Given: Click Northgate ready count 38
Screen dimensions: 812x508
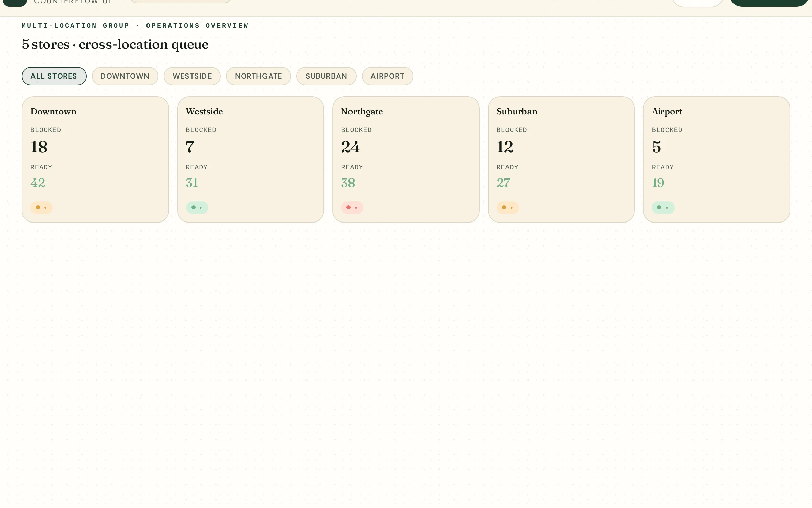Looking at the screenshot, I should [348, 183].
